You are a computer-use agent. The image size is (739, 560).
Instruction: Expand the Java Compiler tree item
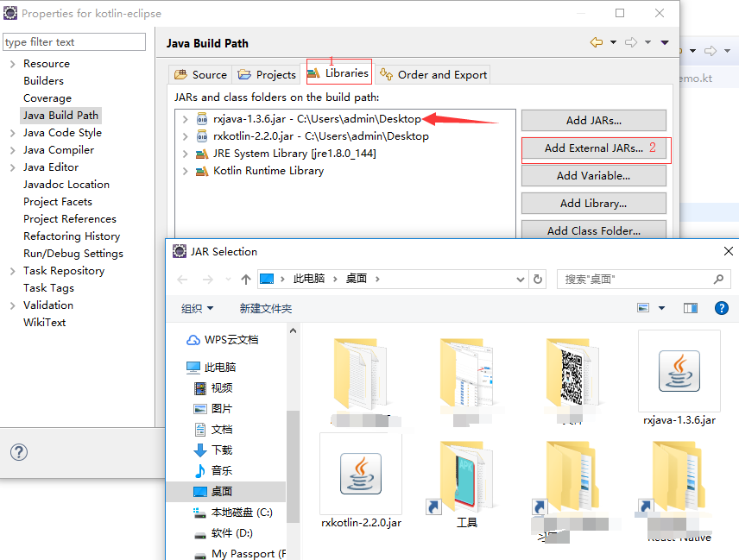coord(13,150)
